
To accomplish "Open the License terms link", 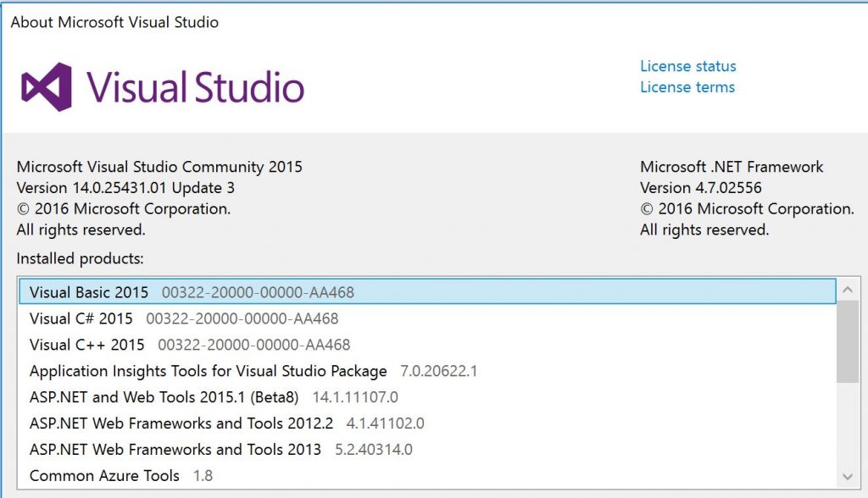I will point(687,87).
